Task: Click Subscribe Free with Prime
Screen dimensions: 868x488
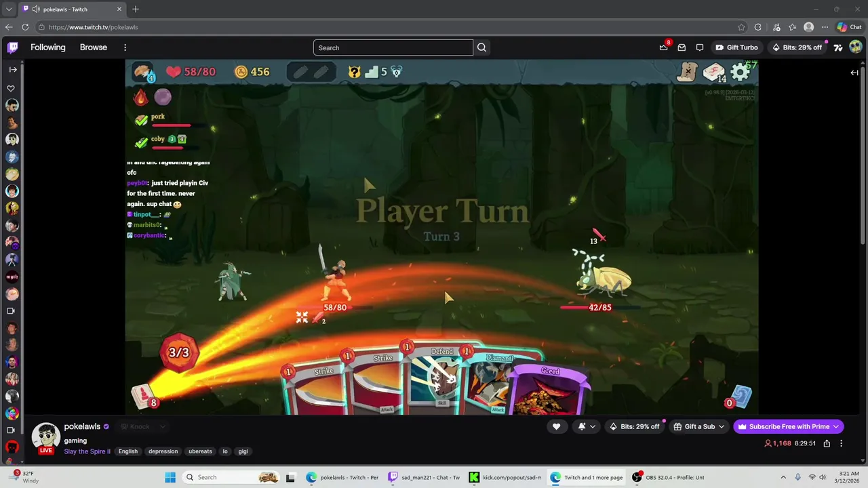Action: [789, 426]
